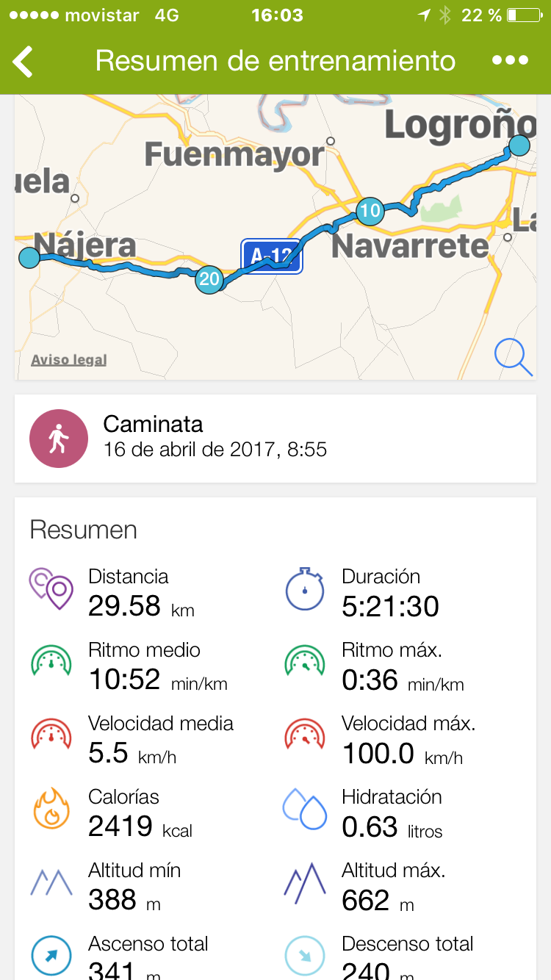Viewport: 551px width, 980px height.
Task: Tap the Duración stopwatch icon
Action: pos(305,588)
